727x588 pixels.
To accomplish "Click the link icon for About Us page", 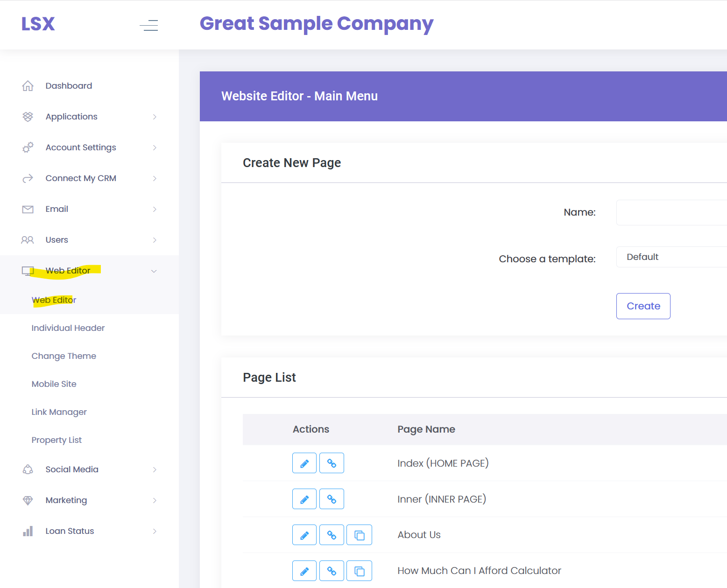I will click(x=332, y=535).
